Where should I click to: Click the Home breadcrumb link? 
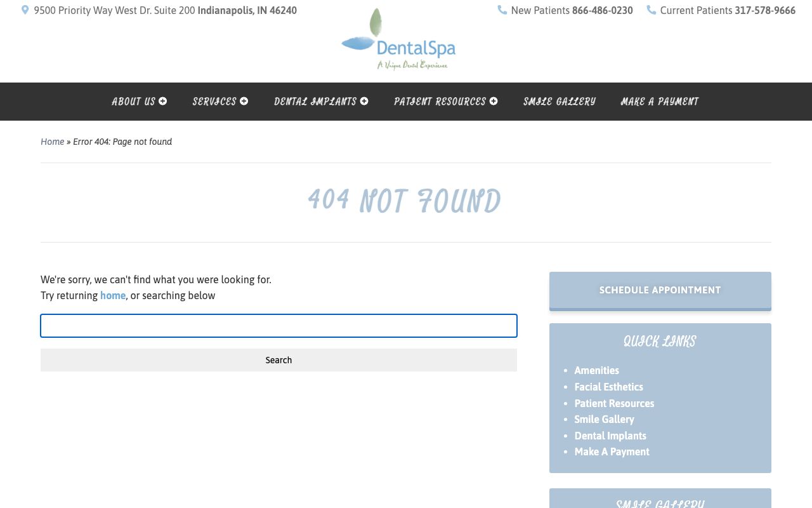point(53,142)
